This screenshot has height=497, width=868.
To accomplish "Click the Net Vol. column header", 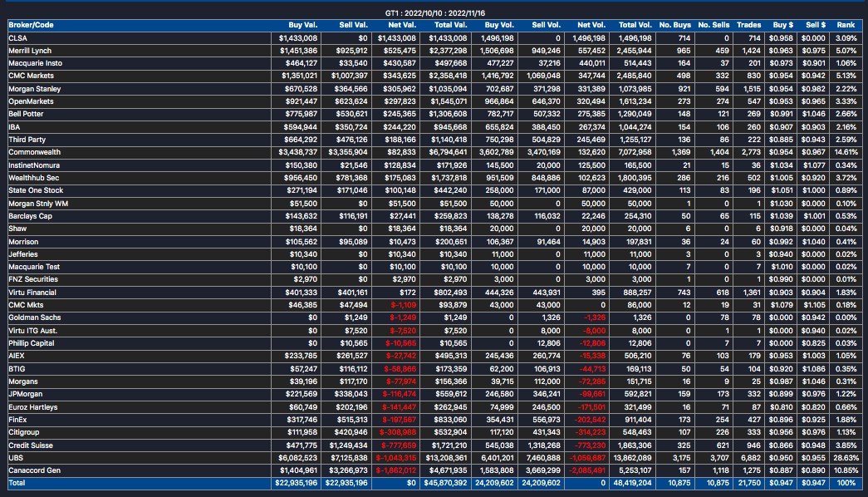I will point(591,25).
